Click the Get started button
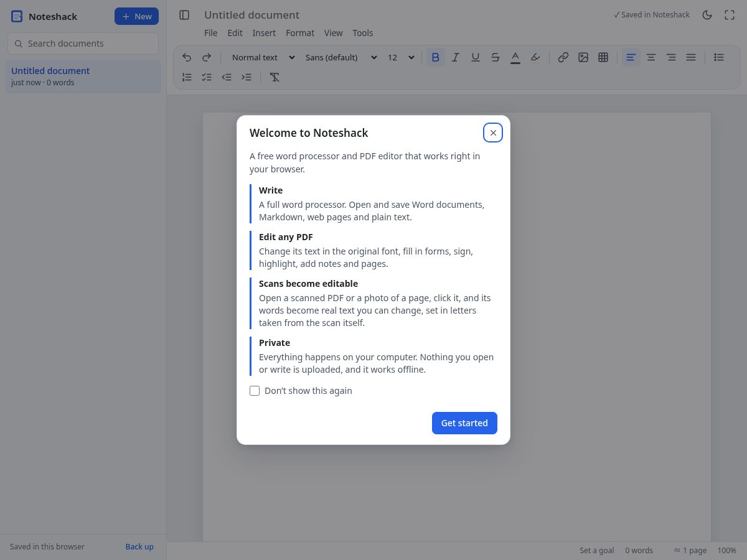The height and width of the screenshot is (560, 747). pos(464,423)
